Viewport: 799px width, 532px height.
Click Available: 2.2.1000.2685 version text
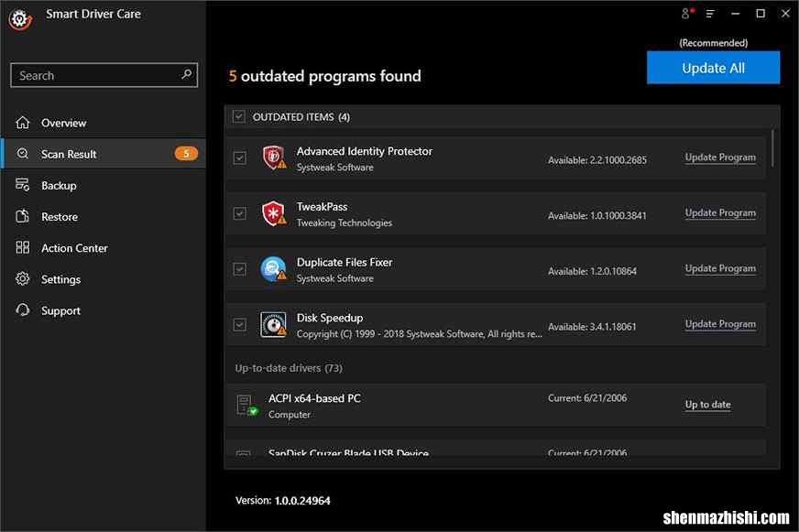point(597,160)
